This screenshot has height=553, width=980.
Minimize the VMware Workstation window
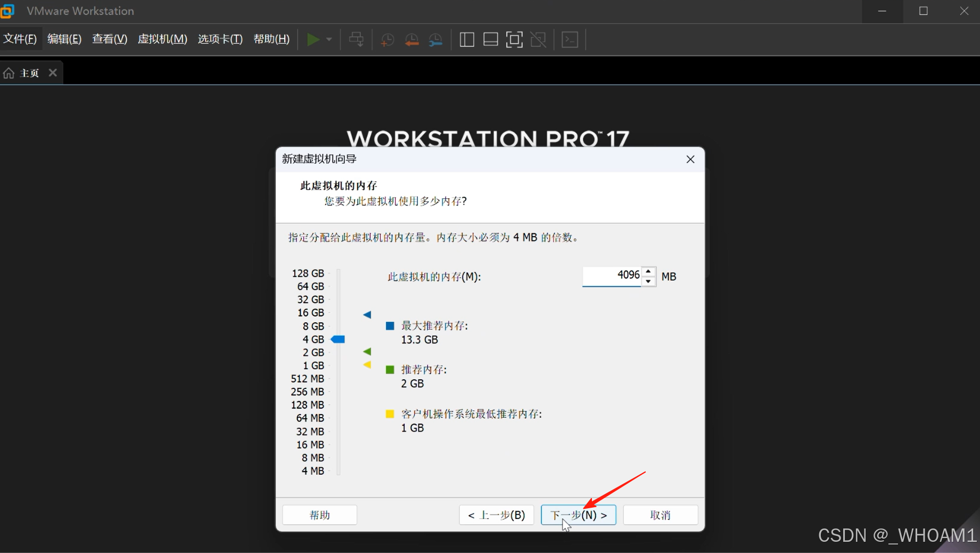(x=882, y=11)
